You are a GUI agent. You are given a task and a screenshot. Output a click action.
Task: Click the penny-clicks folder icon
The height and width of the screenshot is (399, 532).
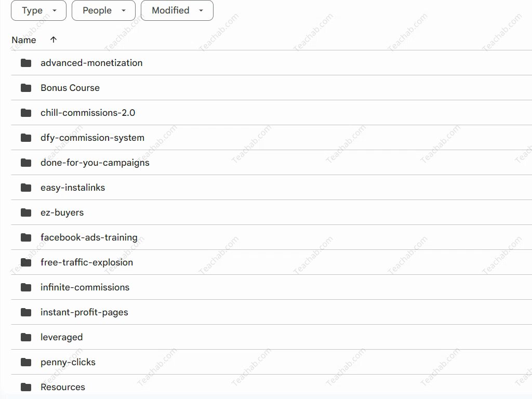(26, 362)
